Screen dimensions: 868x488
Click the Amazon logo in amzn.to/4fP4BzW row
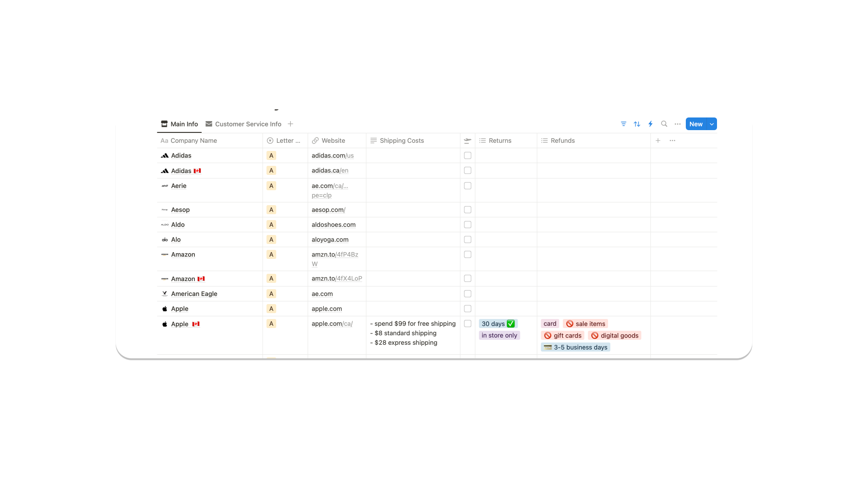165,254
